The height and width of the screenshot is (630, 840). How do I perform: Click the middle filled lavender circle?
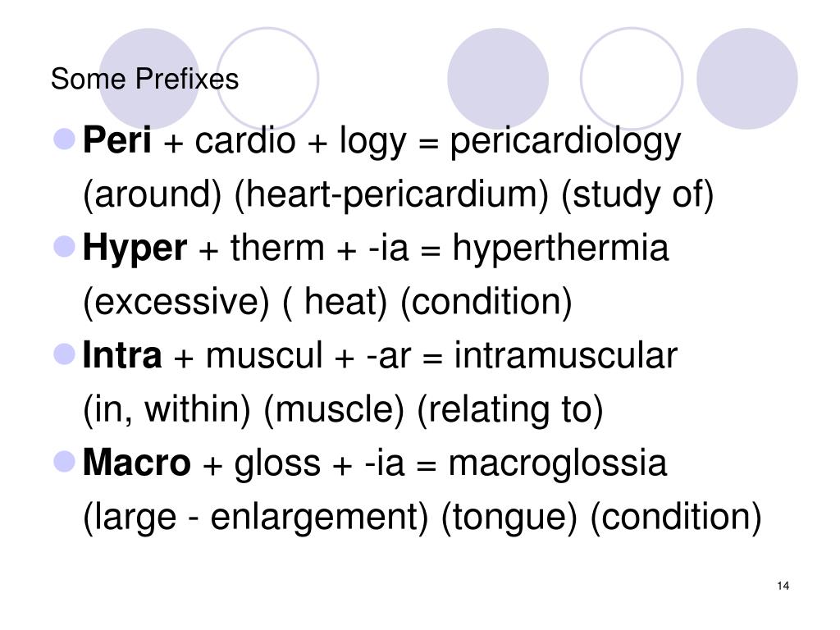[x=498, y=79]
